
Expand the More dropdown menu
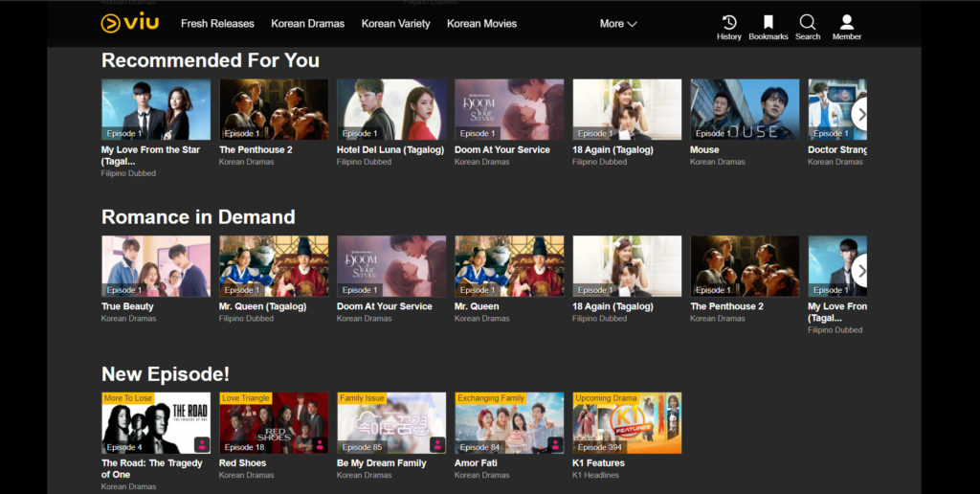(x=618, y=24)
